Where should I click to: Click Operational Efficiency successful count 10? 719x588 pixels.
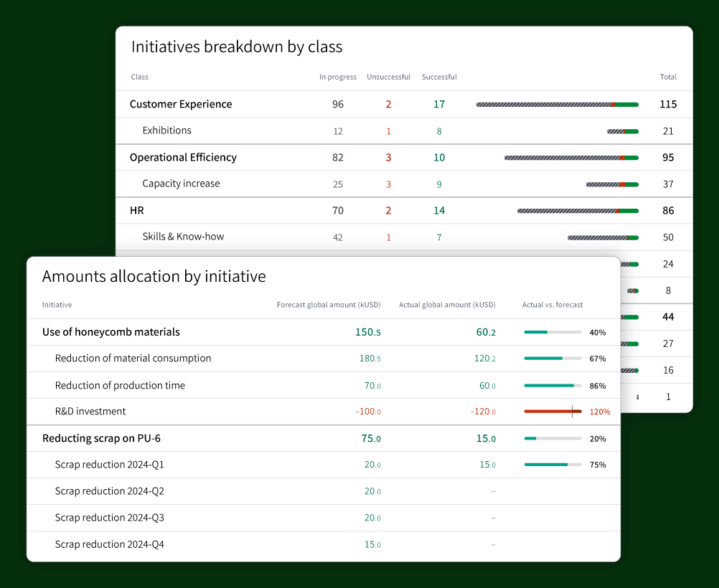439,158
